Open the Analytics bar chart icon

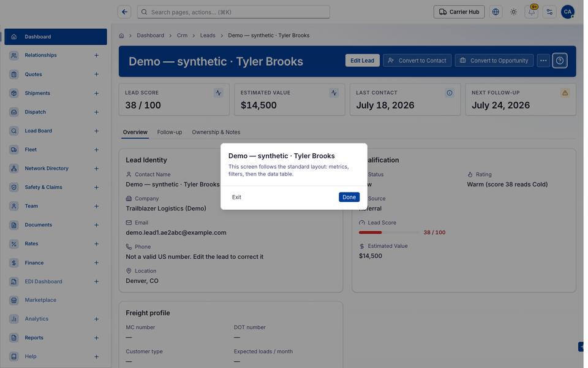[14, 319]
